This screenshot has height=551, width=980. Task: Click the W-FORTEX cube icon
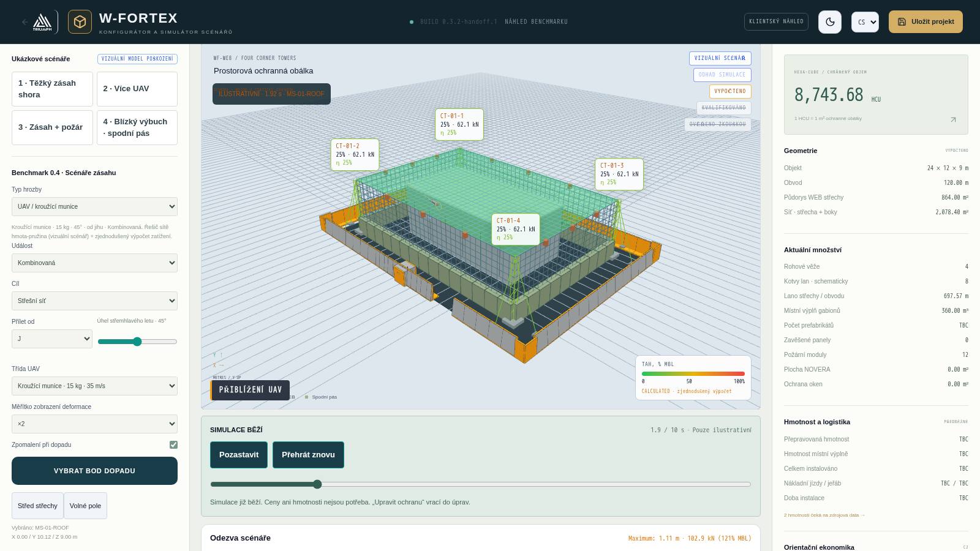point(80,22)
